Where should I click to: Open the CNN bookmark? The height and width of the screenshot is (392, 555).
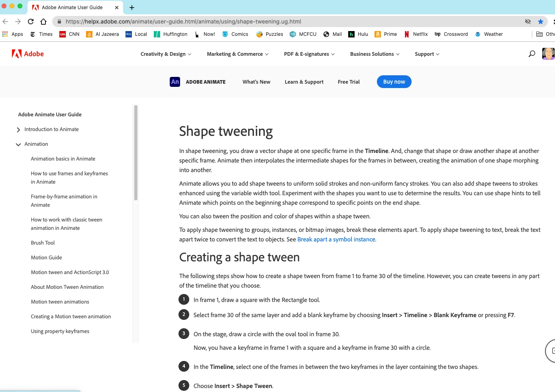69,34
